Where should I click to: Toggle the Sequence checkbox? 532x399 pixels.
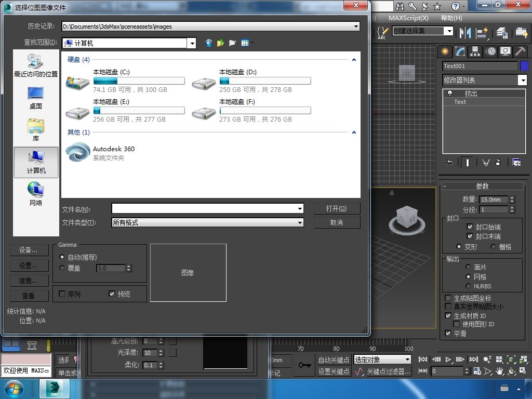(x=62, y=294)
